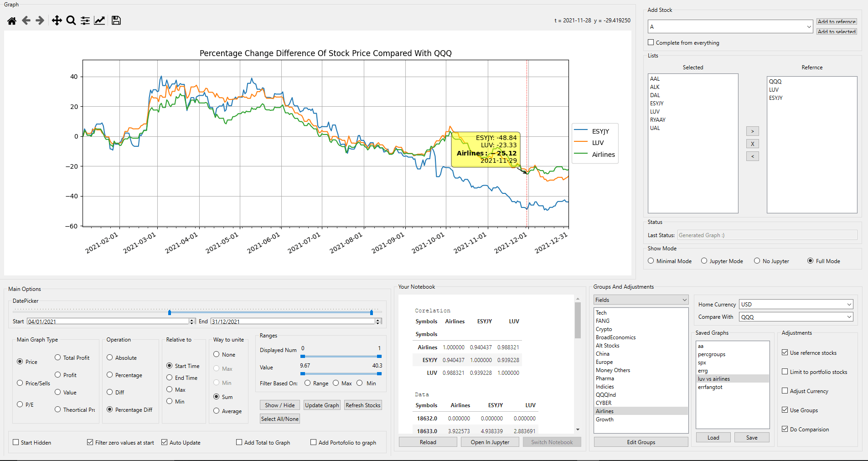Click Update Graph button

(x=322, y=405)
